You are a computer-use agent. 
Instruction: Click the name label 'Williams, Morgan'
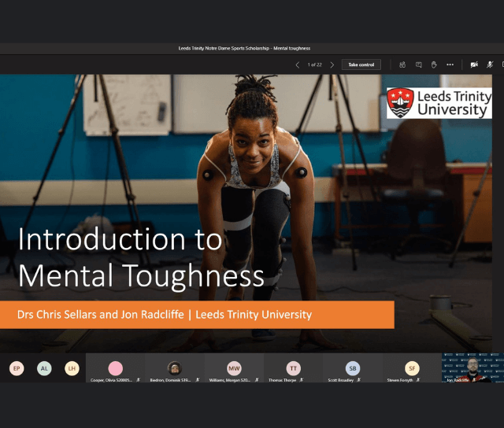229,380
